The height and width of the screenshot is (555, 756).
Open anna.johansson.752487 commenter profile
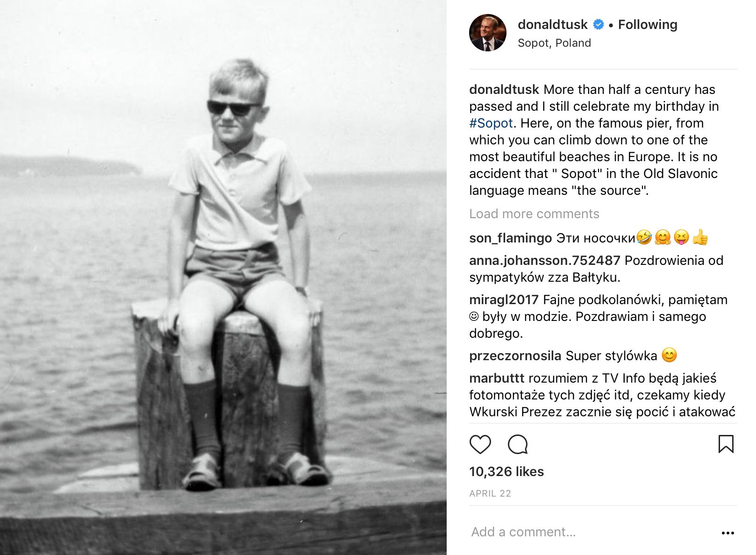coord(544,261)
